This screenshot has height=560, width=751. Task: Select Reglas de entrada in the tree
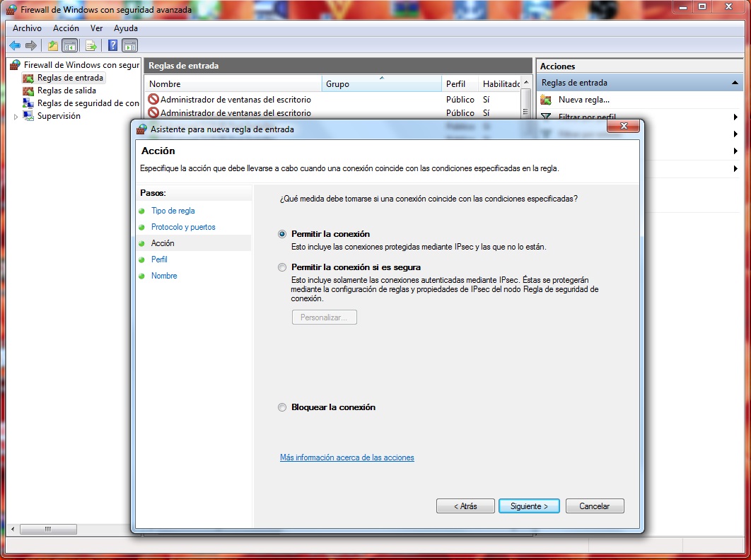point(70,78)
